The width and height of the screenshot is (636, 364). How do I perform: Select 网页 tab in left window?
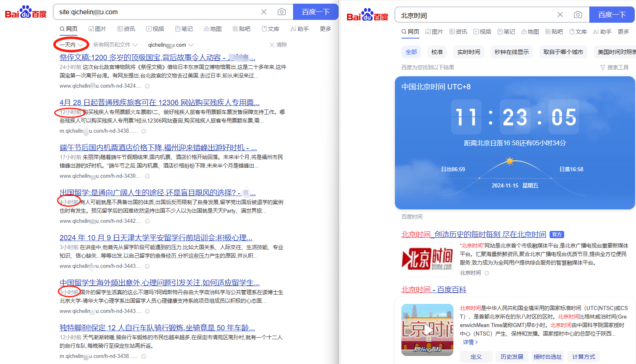coord(69,29)
